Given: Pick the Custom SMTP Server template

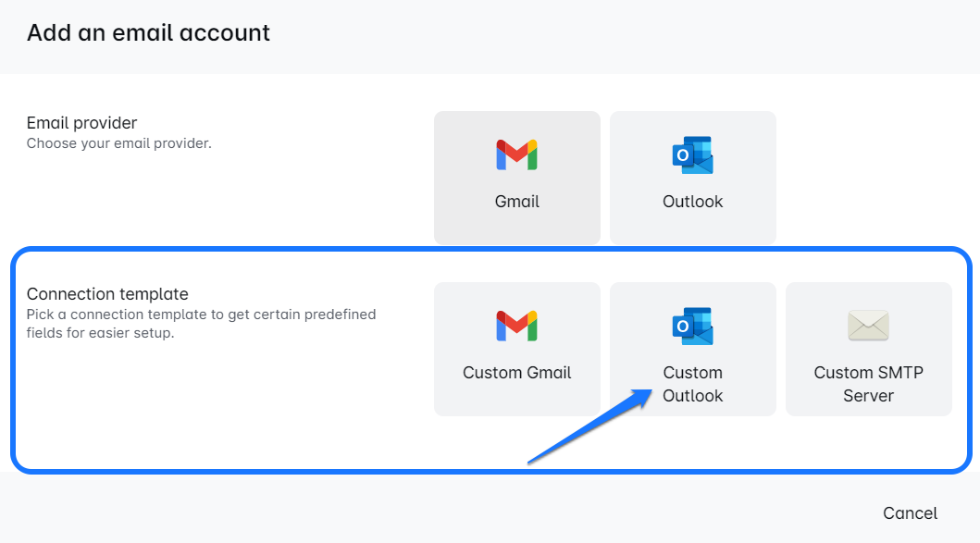Looking at the screenshot, I should 868,349.
